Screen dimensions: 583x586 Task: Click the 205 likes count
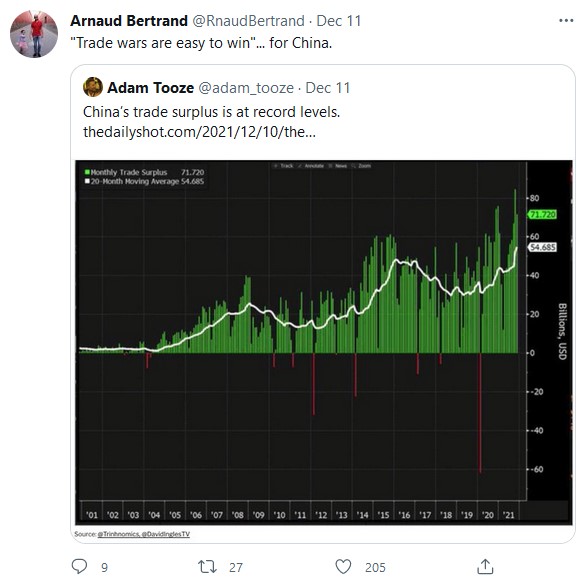point(375,567)
